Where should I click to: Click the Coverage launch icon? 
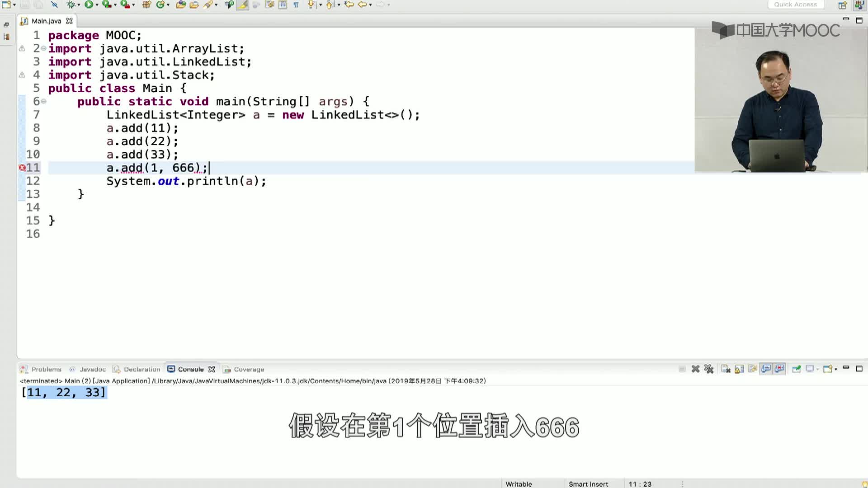107,5
